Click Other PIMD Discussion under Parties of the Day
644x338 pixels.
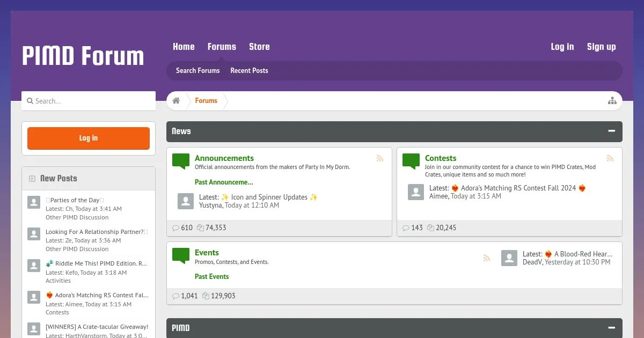pos(77,217)
